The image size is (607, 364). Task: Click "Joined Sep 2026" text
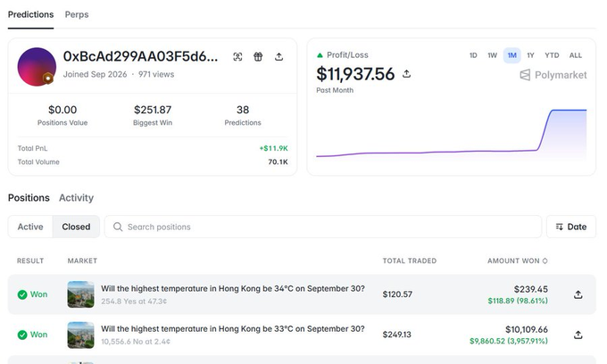(95, 74)
